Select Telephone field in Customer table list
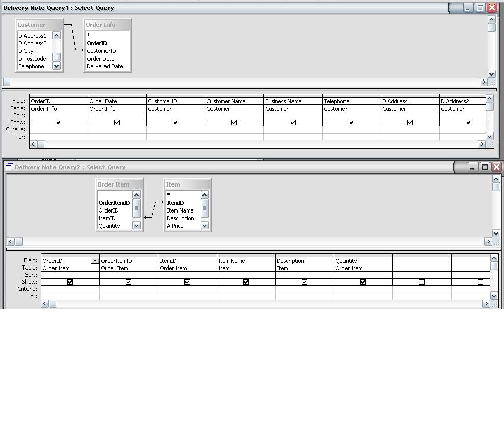The width and height of the screenshot is (504, 425). [x=31, y=66]
